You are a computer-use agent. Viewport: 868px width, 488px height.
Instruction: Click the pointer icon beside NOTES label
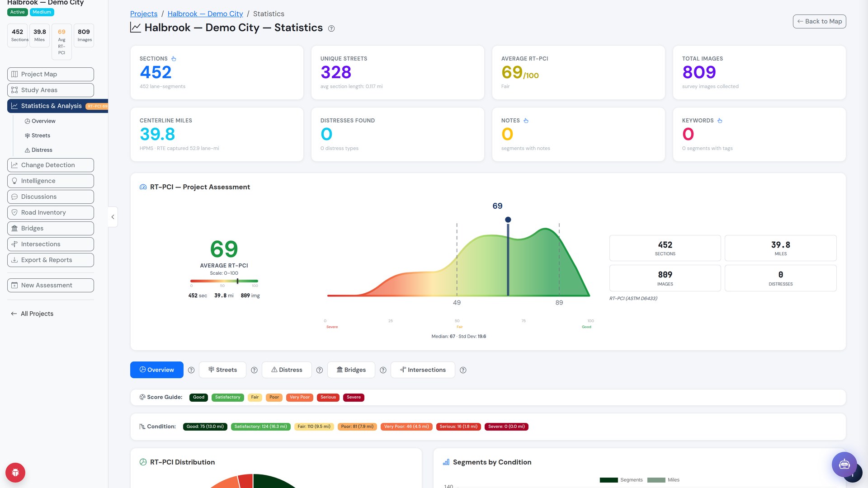pos(526,121)
